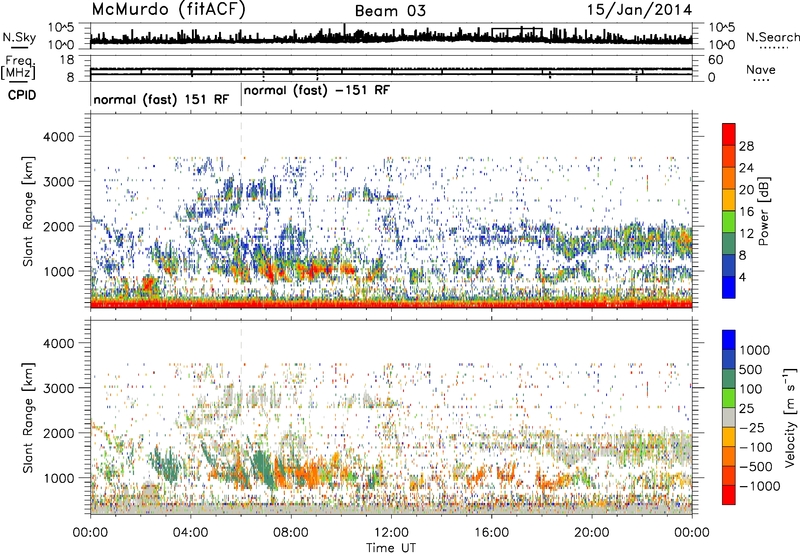The image size is (800, 554).
Task: Click the "CPID" row label
Action: [22, 95]
